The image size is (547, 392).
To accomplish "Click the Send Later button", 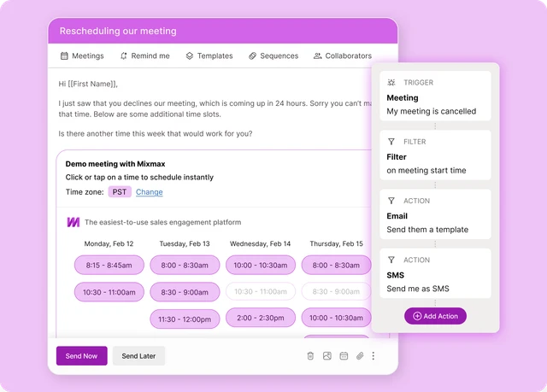I will pyautogui.click(x=138, y=356).
